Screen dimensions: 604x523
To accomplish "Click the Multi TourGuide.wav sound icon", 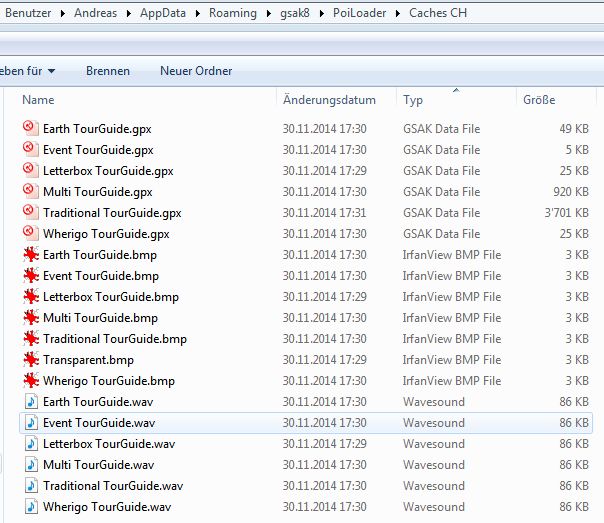I will [x=31, y=464].
